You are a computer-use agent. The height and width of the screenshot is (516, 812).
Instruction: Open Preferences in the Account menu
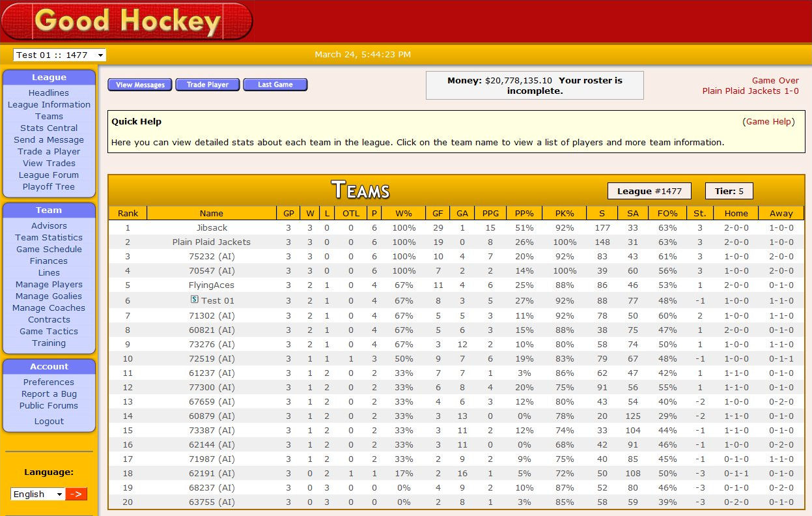point(49,382)
